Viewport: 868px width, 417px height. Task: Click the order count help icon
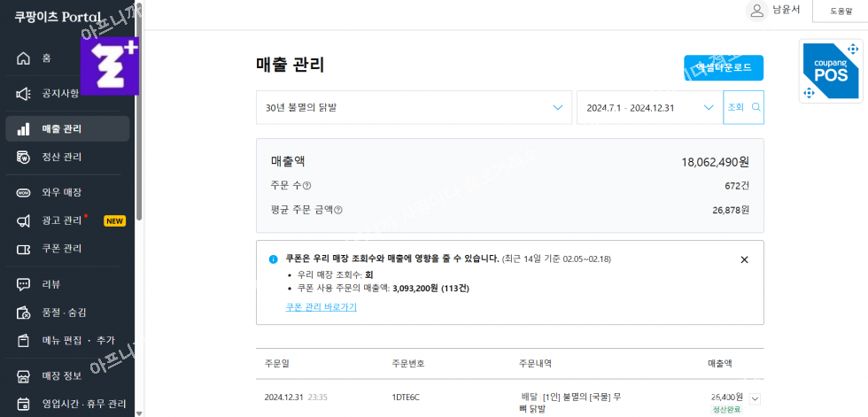coord(307,186)
